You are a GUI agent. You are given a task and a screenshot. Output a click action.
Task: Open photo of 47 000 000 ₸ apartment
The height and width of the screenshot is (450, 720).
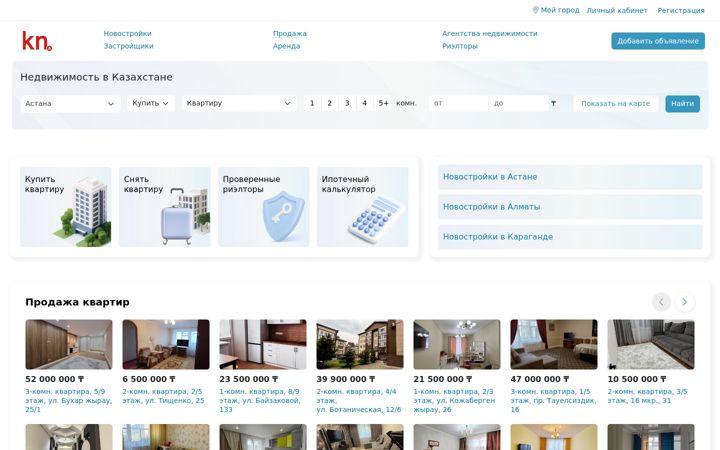point(554,344)
